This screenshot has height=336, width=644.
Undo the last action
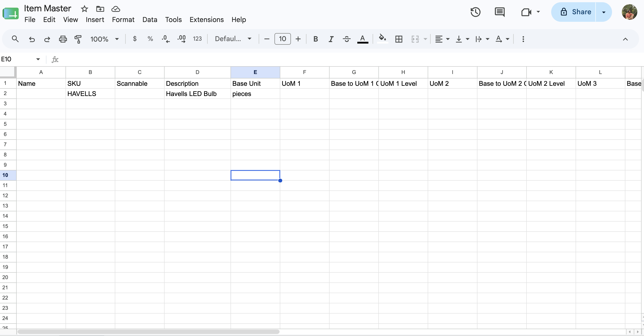(x=32, y=39)
